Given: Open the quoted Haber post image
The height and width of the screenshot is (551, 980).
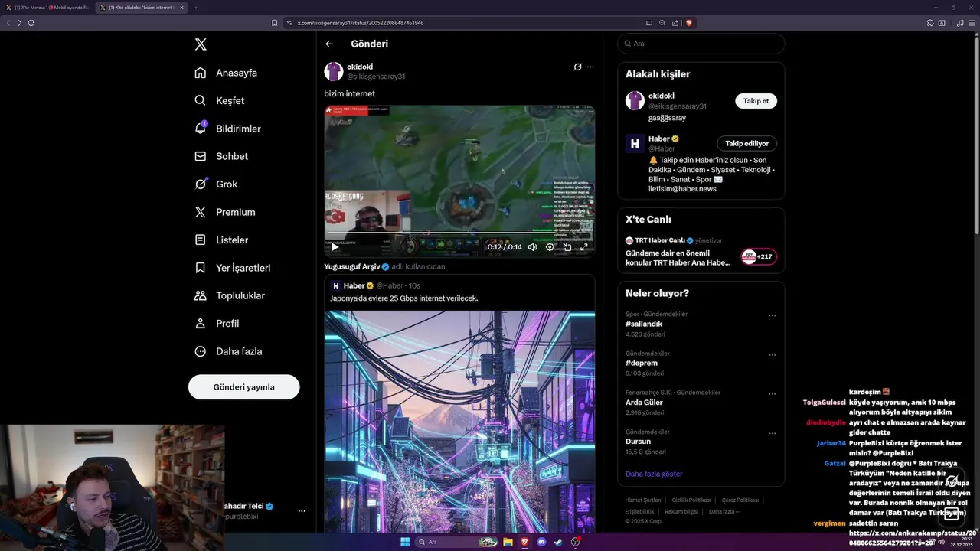Looking at the screenshot, I should pyautogui.click(x=459, y=421).
